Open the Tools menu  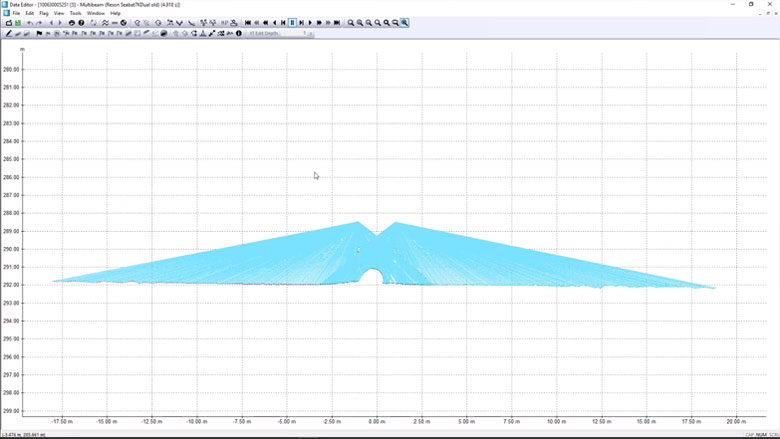(75, 13)
